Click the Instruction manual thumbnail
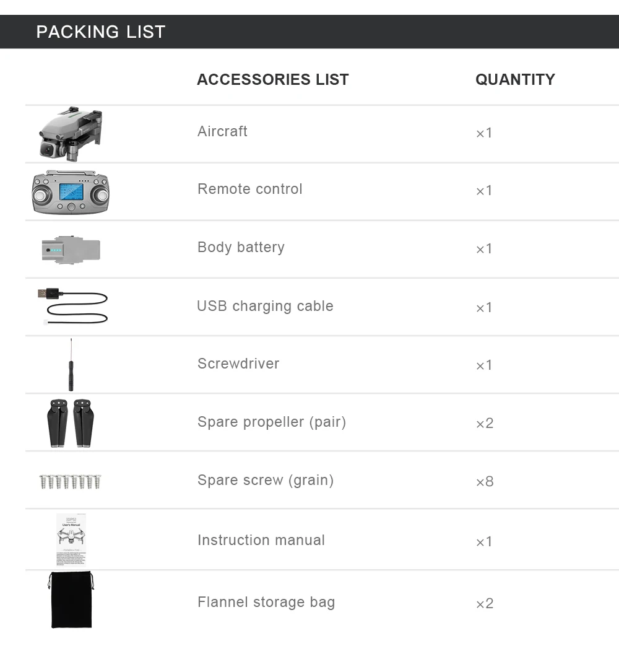 tap(71, 539)
